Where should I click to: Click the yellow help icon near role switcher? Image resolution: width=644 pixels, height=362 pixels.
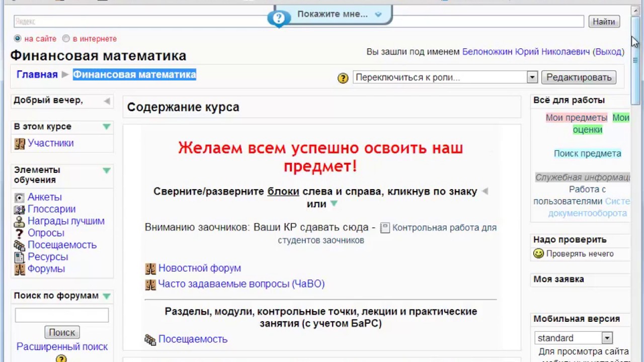(343, 78)
